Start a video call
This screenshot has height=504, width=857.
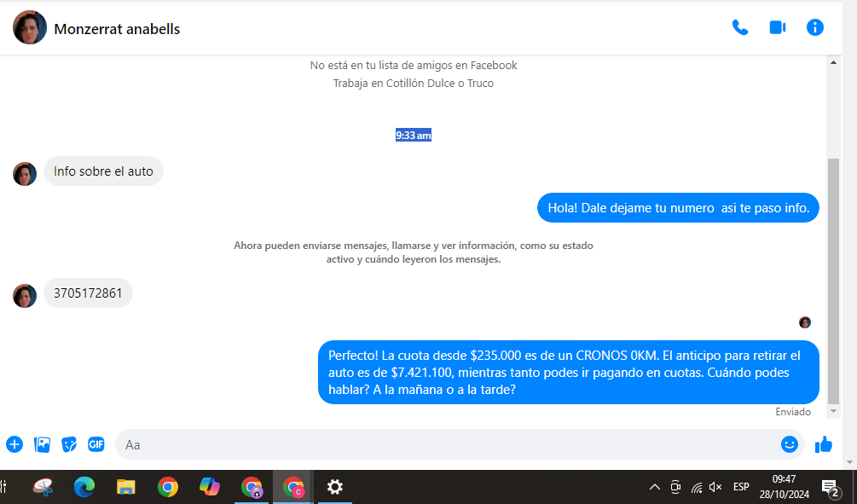[x=777, y=27]
